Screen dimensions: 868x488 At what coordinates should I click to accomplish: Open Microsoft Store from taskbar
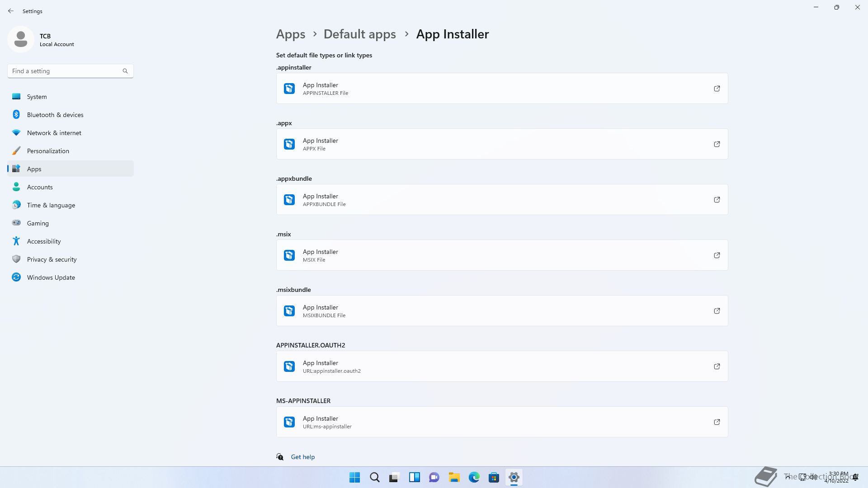[x=494, y=477]
